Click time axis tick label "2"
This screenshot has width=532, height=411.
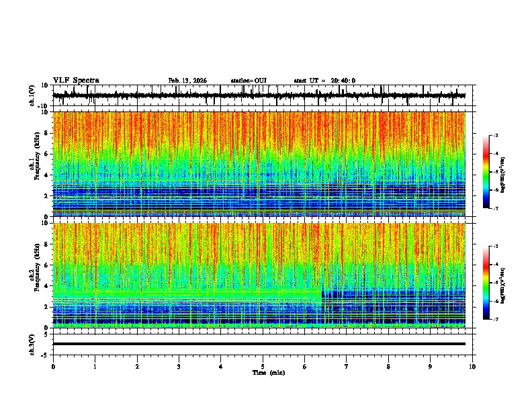137,367
